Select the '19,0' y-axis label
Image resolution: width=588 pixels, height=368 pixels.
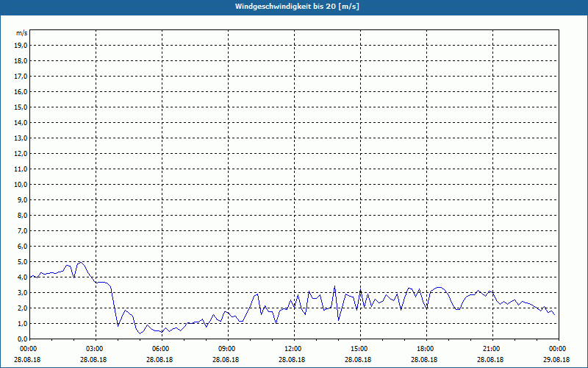click(22, 46)
